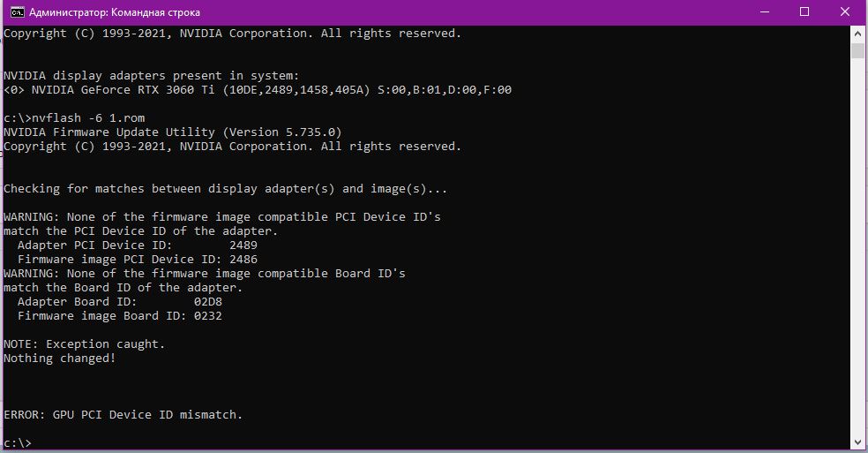Click the Nothing changed! message
This screenshot has width=868, height=453.
coord(60,359)
